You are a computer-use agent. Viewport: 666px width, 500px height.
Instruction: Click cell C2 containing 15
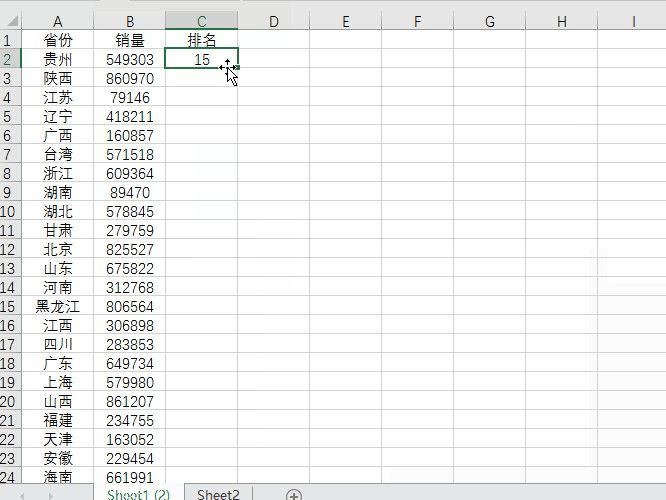point(202,59)
